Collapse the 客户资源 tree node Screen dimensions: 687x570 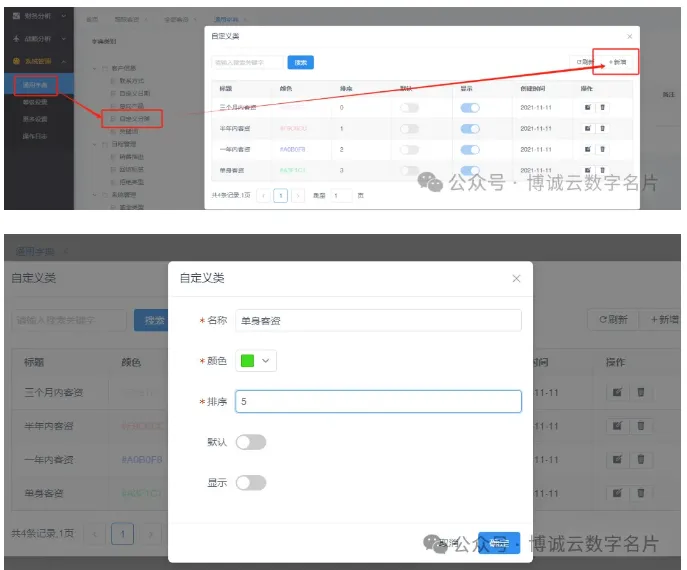(x=94, y=67)
